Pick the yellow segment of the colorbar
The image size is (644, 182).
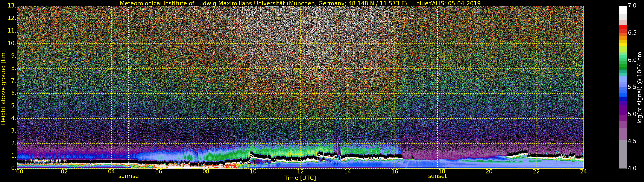[x=623, y=44]
